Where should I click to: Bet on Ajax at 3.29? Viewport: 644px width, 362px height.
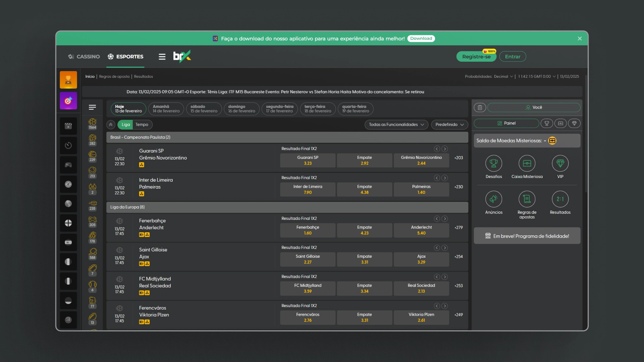pyautogui.click(x=421, y=259)
